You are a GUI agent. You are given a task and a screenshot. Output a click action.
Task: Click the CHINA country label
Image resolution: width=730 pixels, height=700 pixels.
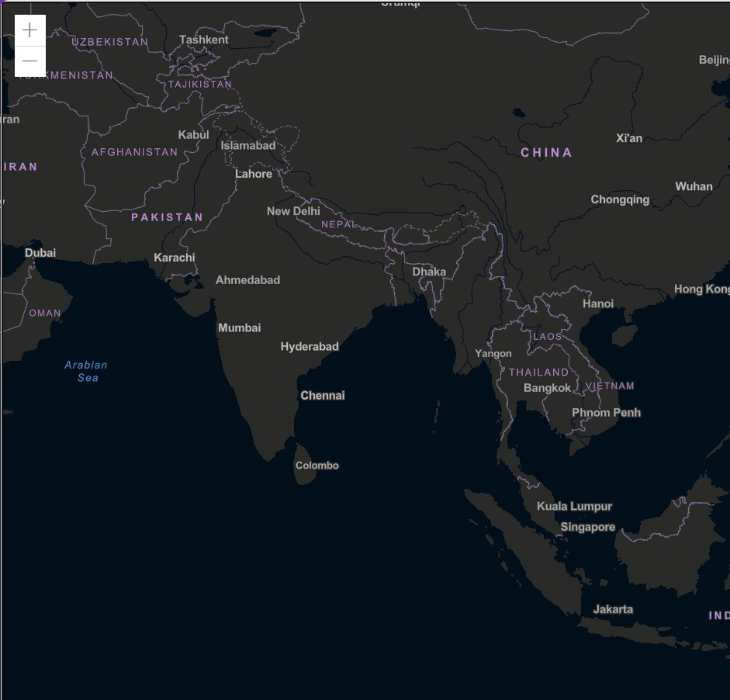click(546, 153)
